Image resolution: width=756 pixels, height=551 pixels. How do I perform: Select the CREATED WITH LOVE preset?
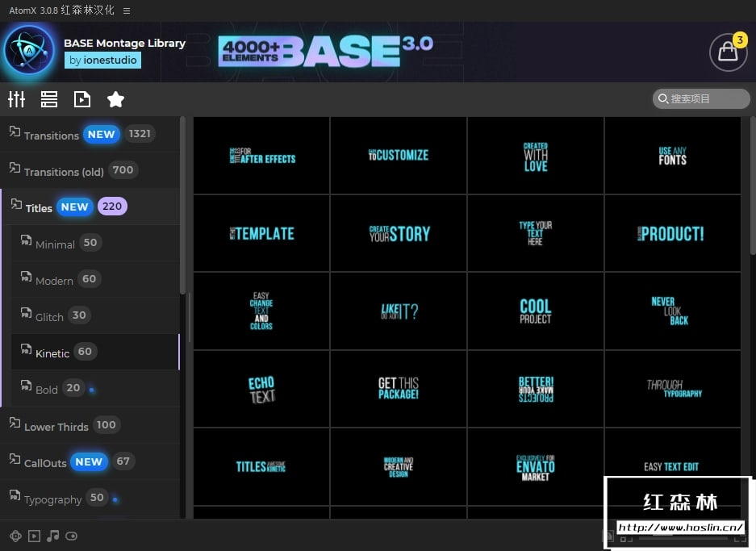[536, 155]
